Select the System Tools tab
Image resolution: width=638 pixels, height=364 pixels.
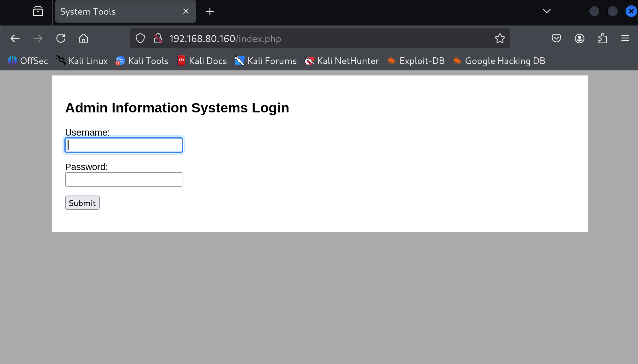[118, 11]
